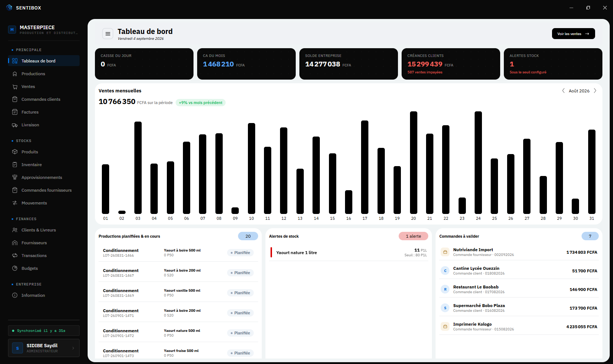Viewport: 613px width, 364px height.
Task: Click the Factures icon in sidebar
Action: (15, 112)
